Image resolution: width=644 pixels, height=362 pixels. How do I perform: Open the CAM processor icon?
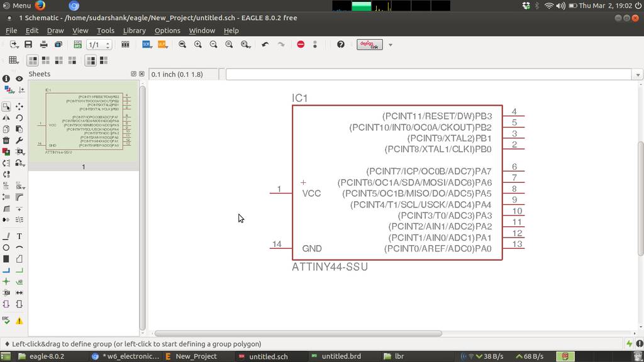(58, 45)
